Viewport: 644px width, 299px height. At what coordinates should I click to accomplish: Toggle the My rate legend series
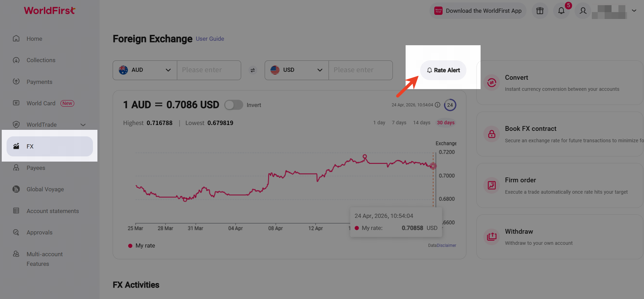[x=142, y=245]
